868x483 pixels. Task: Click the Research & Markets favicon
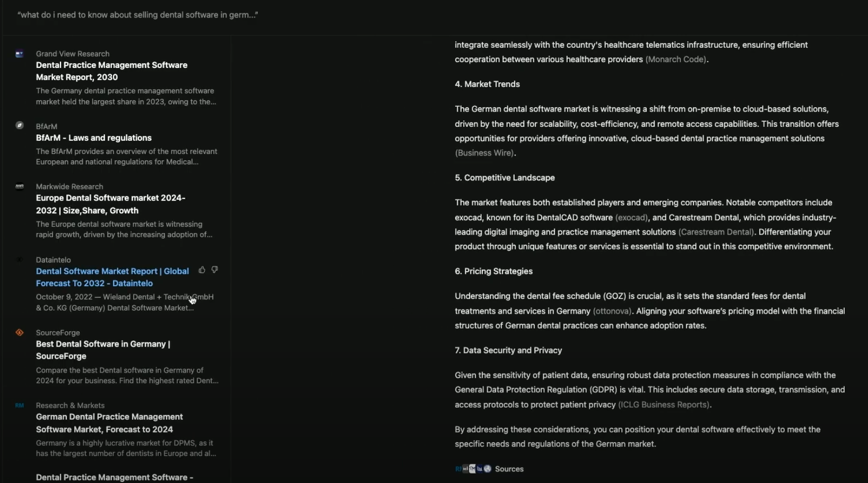point(20,406)
